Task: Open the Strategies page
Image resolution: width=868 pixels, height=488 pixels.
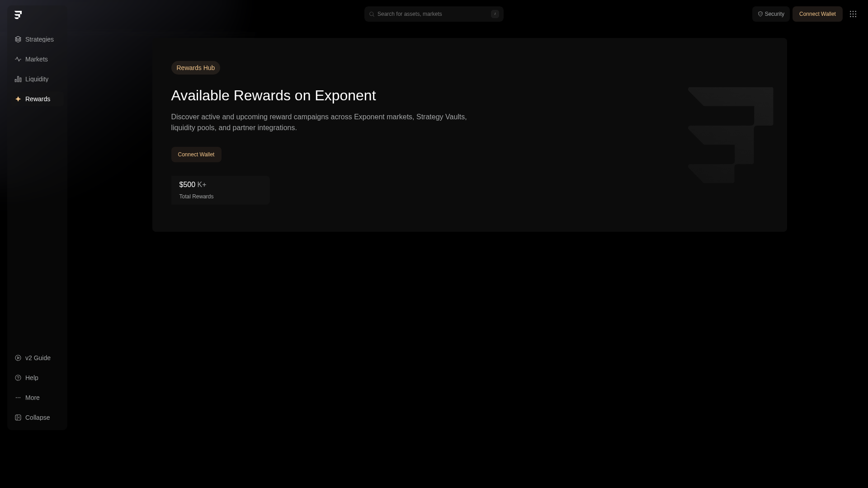Action: click(x=37, y=39)
